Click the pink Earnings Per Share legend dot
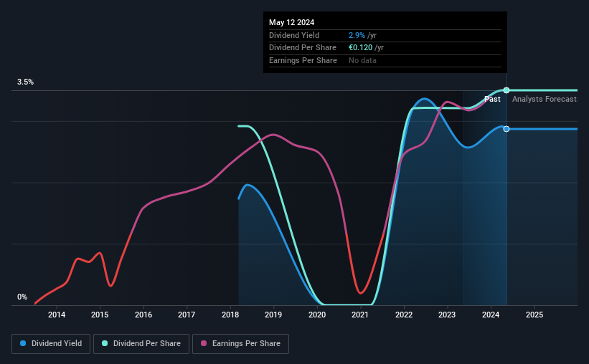This screenshot has height=364, width=589. [204, 343]
